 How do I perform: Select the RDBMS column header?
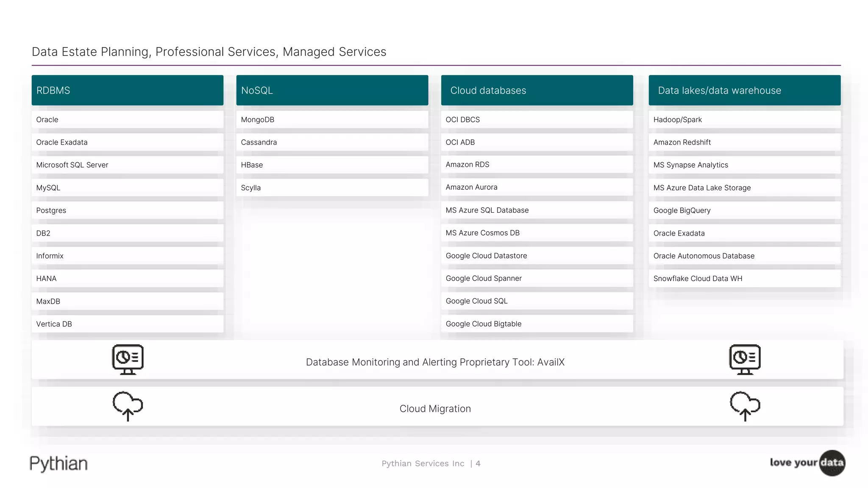127,90
